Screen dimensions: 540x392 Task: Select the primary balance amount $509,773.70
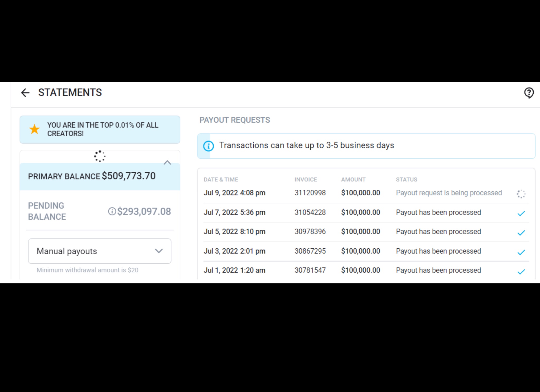coord(129,176)
